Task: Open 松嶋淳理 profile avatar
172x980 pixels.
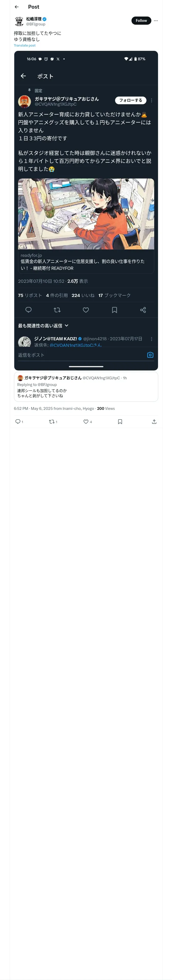Action: click(x=19, y=21)
